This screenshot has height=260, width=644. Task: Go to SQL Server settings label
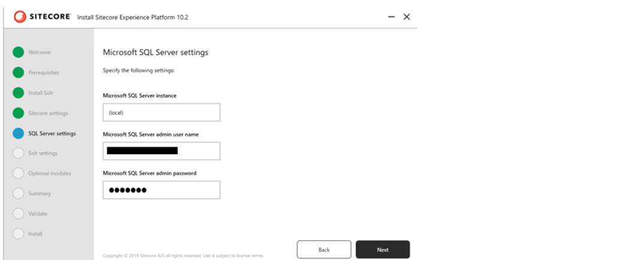pos(52,134)
